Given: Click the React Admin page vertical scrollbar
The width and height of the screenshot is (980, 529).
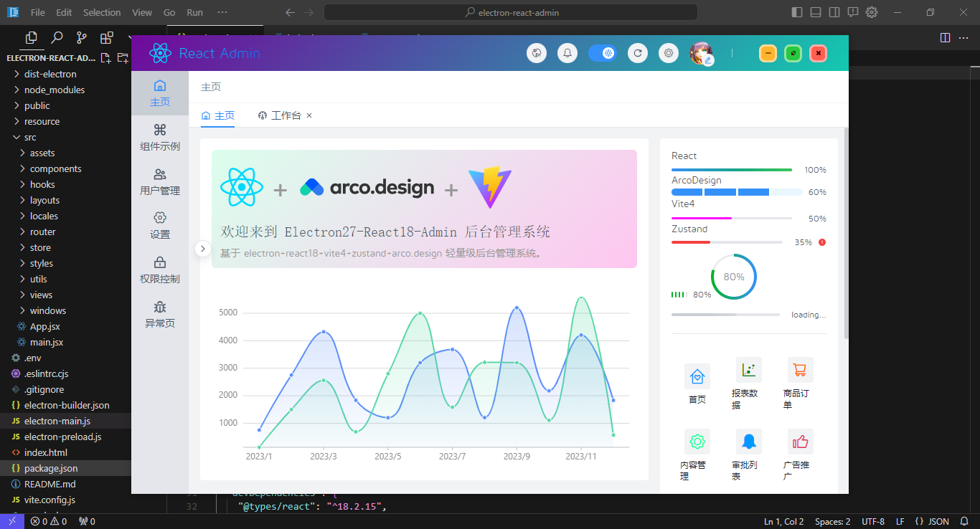Looking at the screenshot, I should pyautogui.click(x=846, y=233).
